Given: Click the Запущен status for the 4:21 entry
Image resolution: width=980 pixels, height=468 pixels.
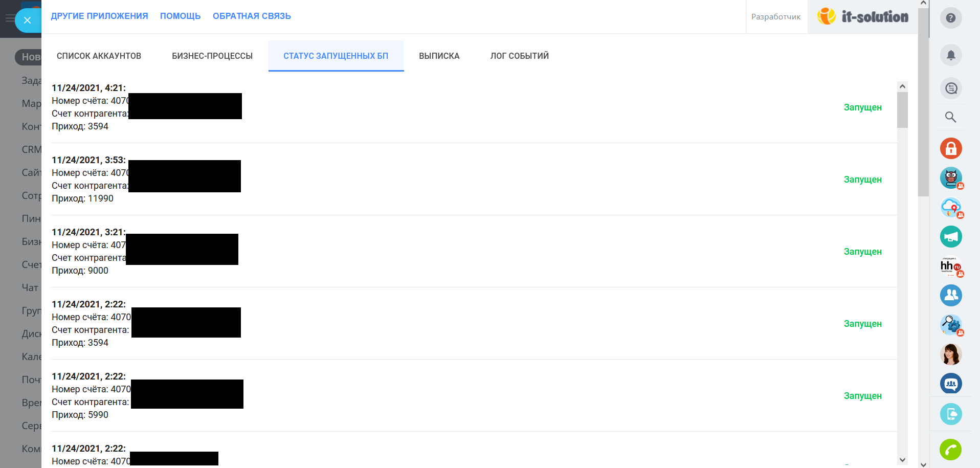Looking at the screenshot, I should pyautogui.click(x=862, y=107).
